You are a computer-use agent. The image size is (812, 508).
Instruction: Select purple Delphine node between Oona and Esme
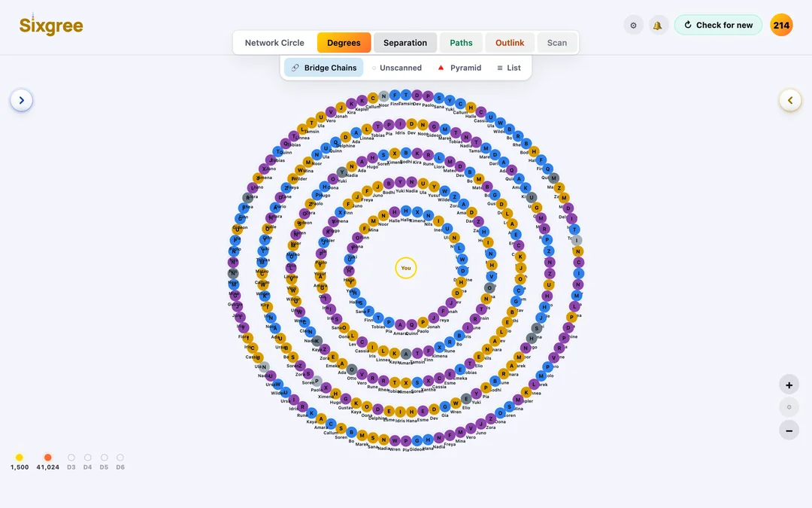tap(378, 409)
